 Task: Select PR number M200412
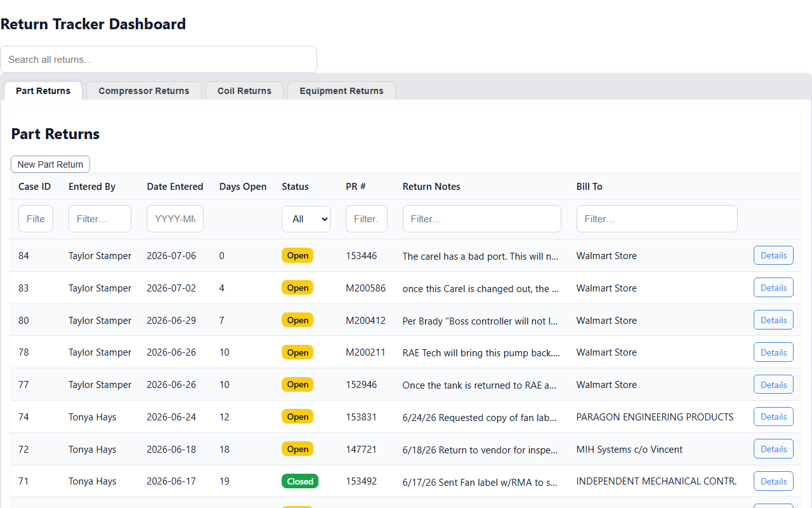click(x=365, y=321)
